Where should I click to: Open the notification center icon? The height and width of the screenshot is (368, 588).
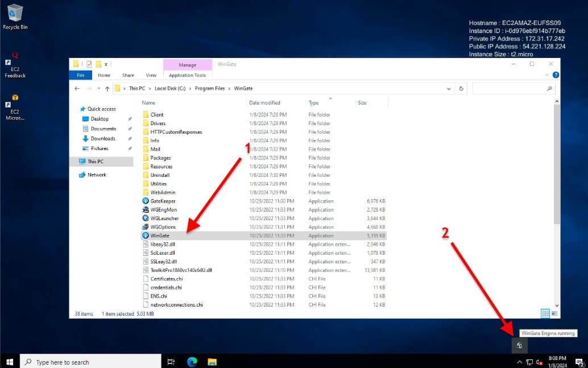click(579, 362)
